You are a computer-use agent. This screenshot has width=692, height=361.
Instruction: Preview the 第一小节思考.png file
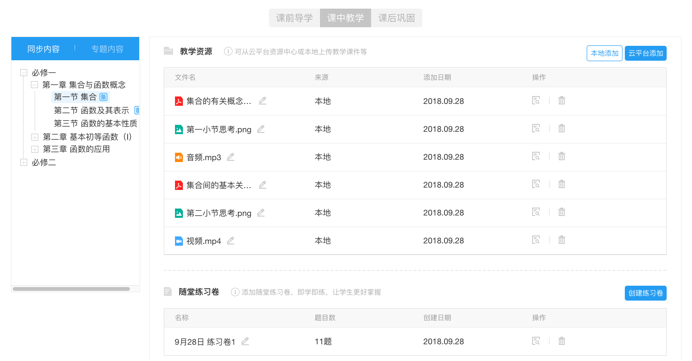point(536,128)
